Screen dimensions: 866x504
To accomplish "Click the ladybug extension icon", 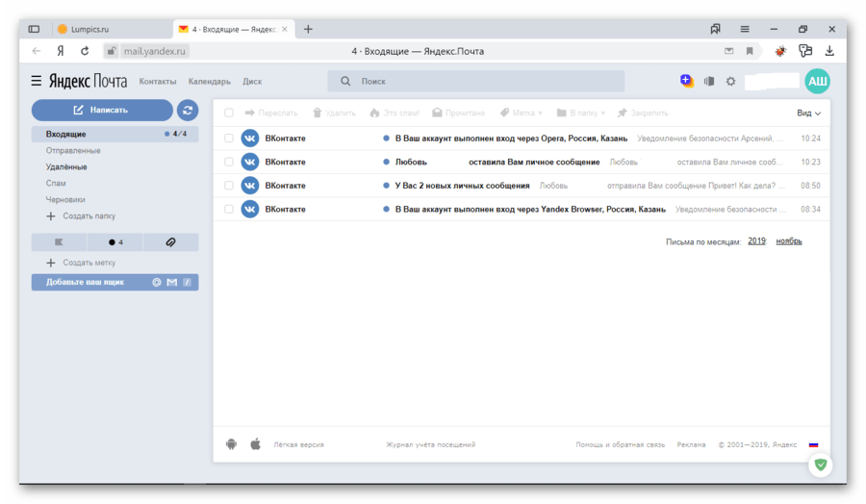I will [x=779, y=51].
